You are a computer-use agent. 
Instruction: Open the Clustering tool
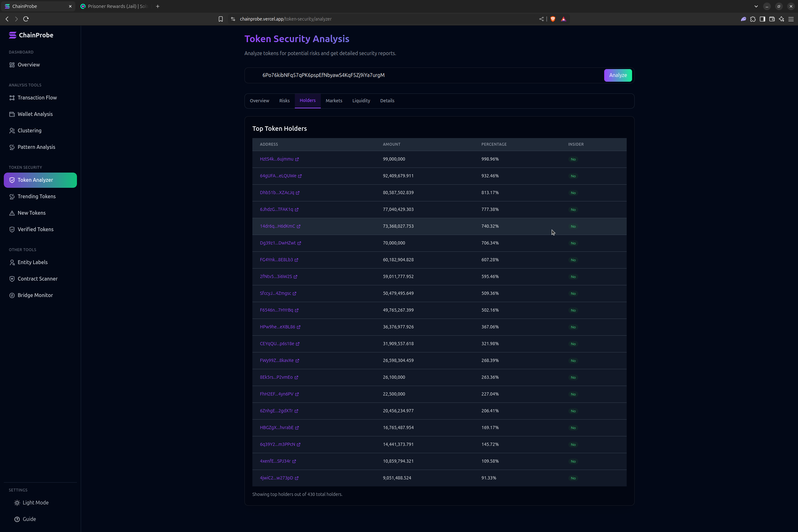(40, 130)
